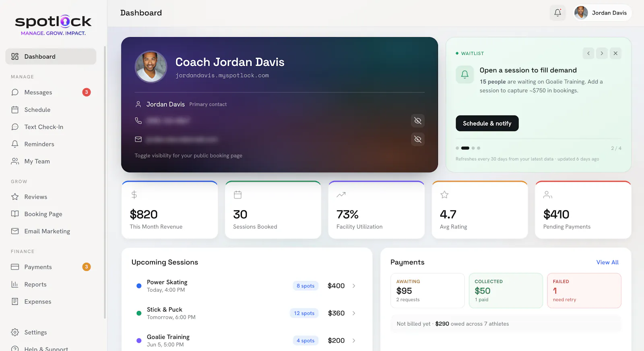The height and width of the screenshot is (351, 644).
Task: Open the Awaiting $95 payments card
Action: coord(427,291)
